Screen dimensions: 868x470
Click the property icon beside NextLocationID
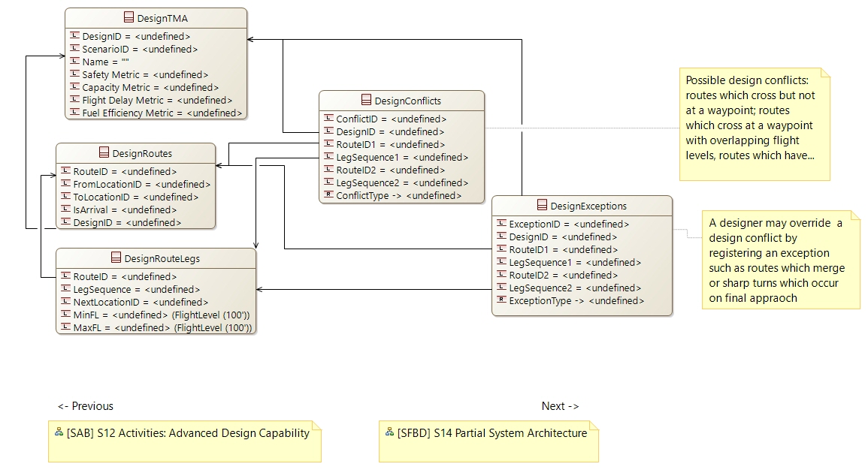click(66, 301)
